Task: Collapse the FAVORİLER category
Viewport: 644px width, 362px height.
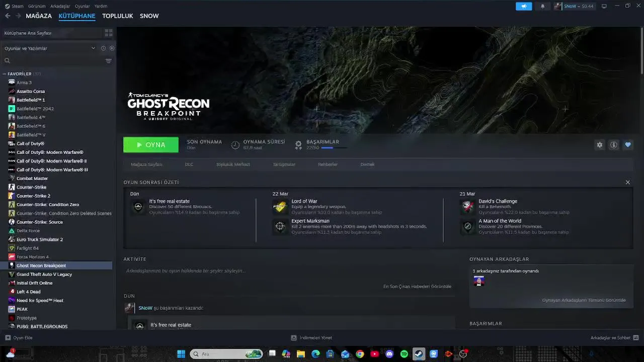Action: (x=4, y=74)
